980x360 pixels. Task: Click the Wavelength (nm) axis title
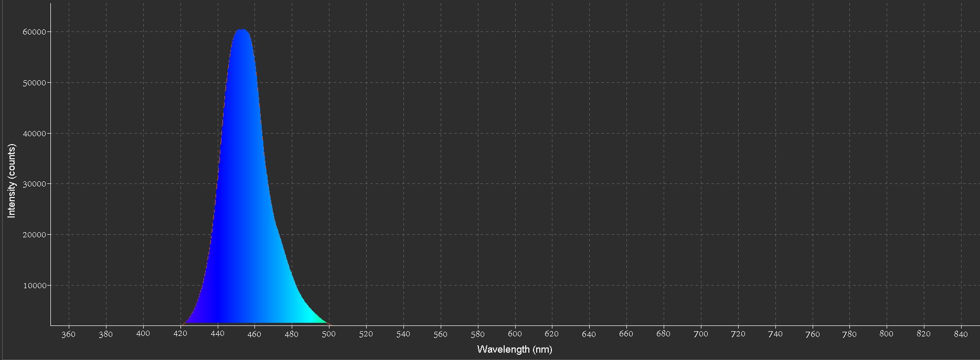pos(514,349)
